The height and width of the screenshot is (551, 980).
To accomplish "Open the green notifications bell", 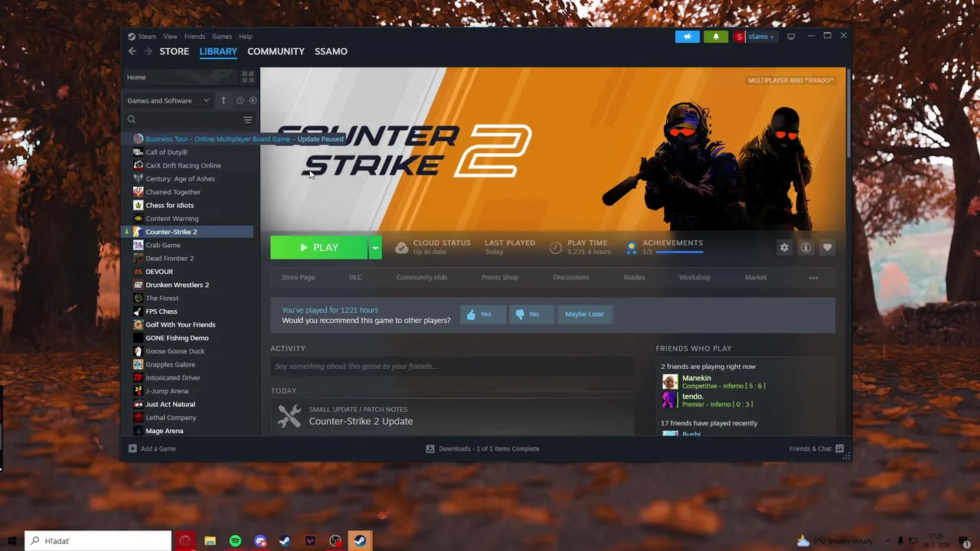I will click(x=716, y=36).
